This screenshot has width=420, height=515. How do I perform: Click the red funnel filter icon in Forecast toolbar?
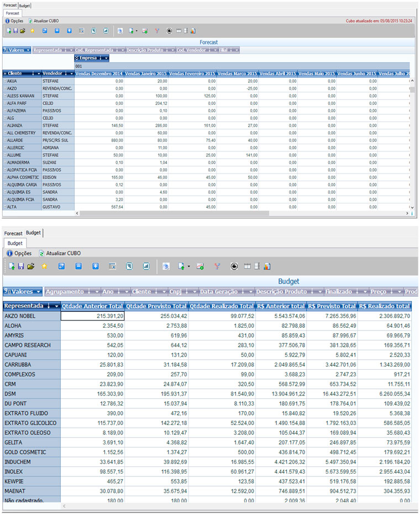click(157, 31)
